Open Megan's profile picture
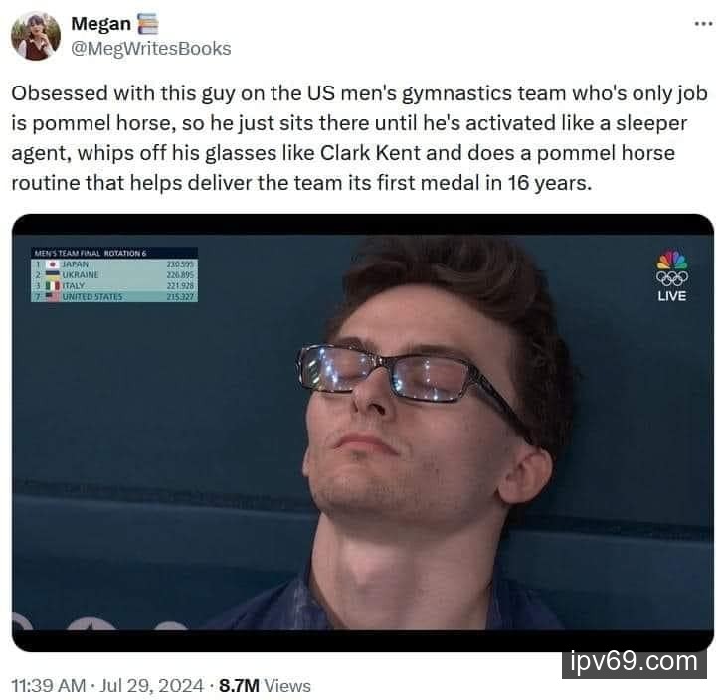The image size is (728, 700). pyautogui.click(x=36, y=36)
